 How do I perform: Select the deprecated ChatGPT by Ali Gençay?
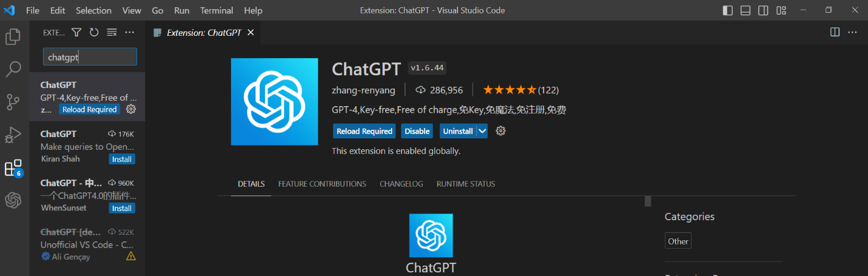87,244
